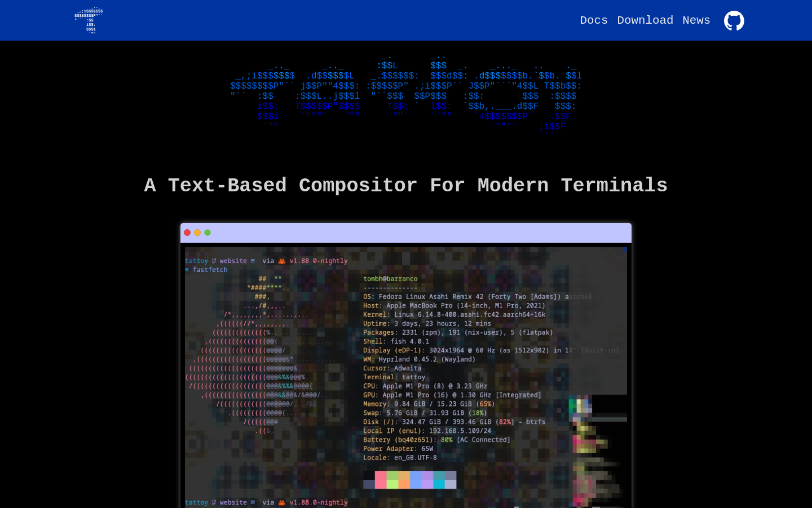The height and width of the screenshot is (508, 812).
Task: Click 'tombh@barranco' in terminal output
Action: 390,279
